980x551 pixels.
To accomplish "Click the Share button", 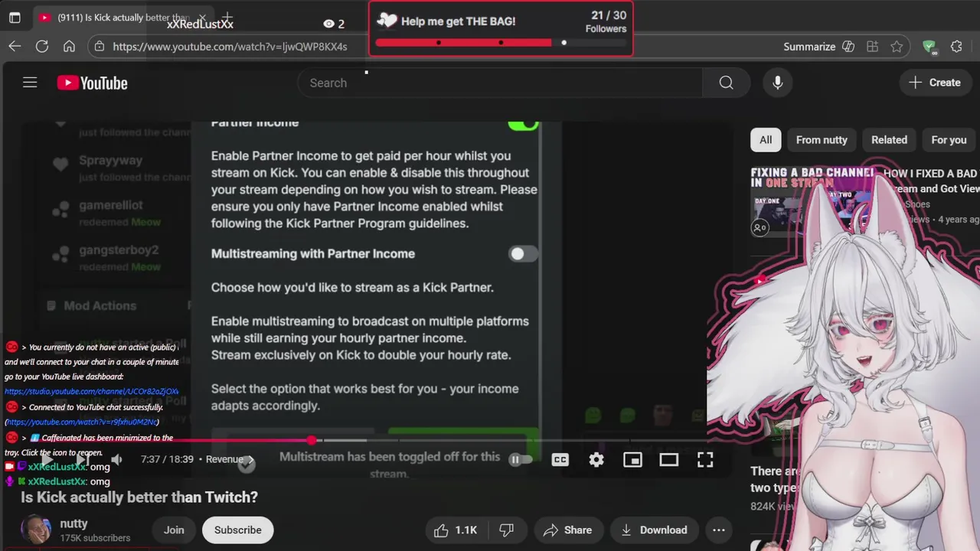I will (567, 530).
